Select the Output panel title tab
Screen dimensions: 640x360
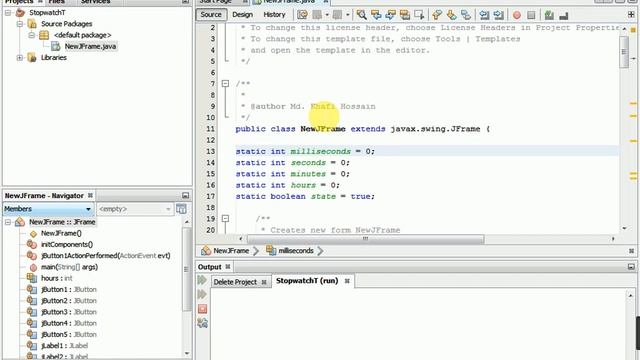209,267
